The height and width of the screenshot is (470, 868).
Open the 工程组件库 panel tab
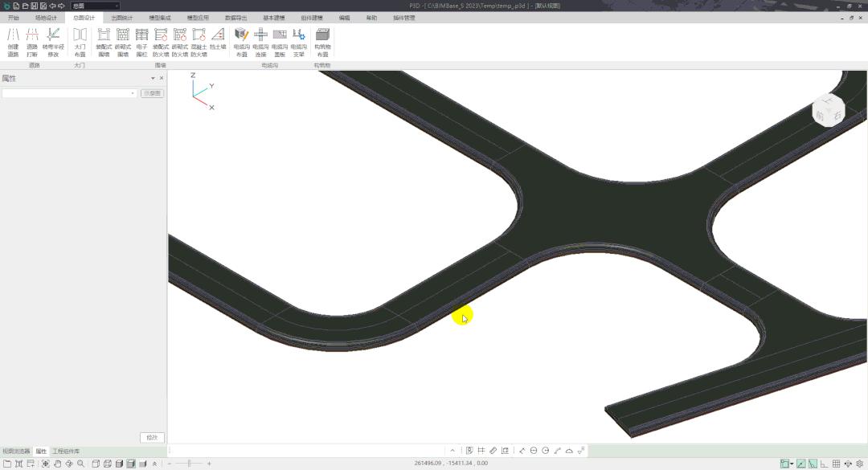point(66,452)
